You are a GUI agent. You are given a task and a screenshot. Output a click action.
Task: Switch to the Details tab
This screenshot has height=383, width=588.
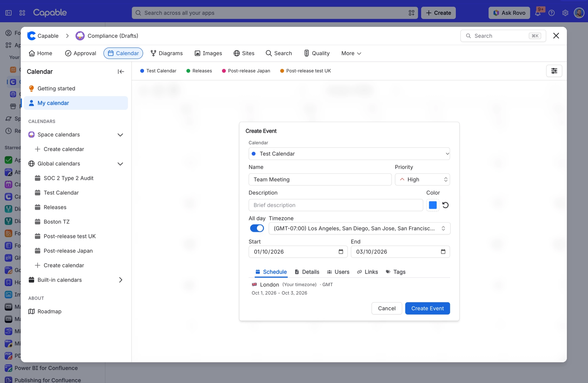coord(307,272)
